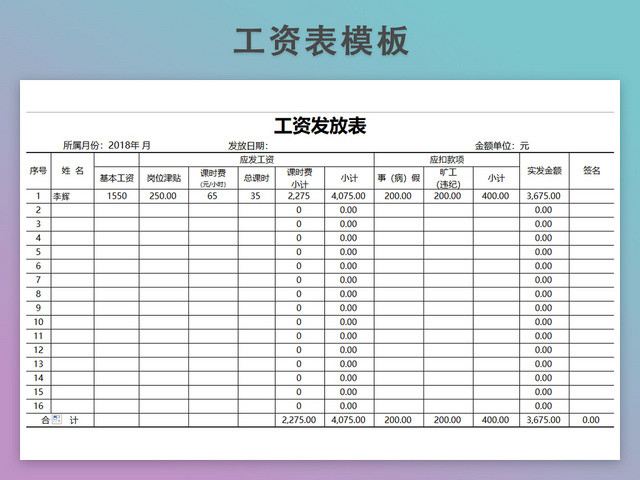This screenshot has width=640, height=480.
Task: Select the allowance value 250.00
Action: pos(163,196)
